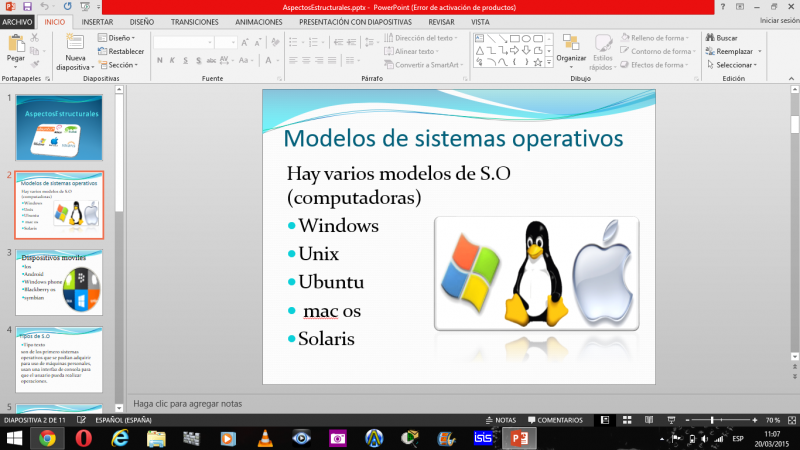Switch to the DISEÑO tab
The image size is (800, 450).
click(x=142, y=22)
